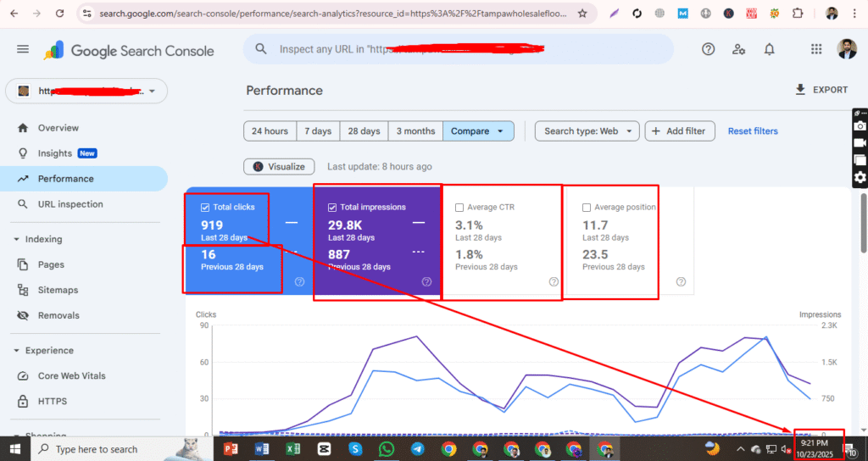Click the circular arrows extension icon
This screenshot has width=868, height=461.
[637, 14]
